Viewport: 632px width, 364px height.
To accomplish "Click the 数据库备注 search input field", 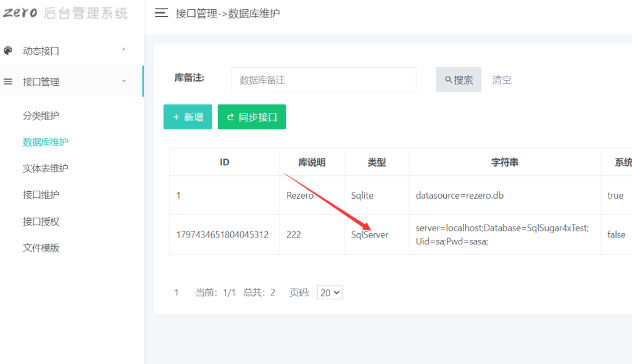I will point(323,80).
